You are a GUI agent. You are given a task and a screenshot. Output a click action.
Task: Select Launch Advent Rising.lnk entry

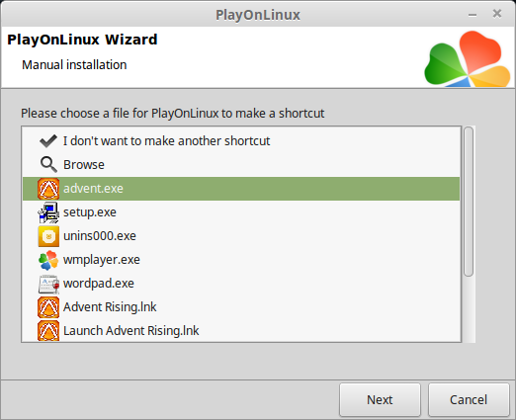130,331
